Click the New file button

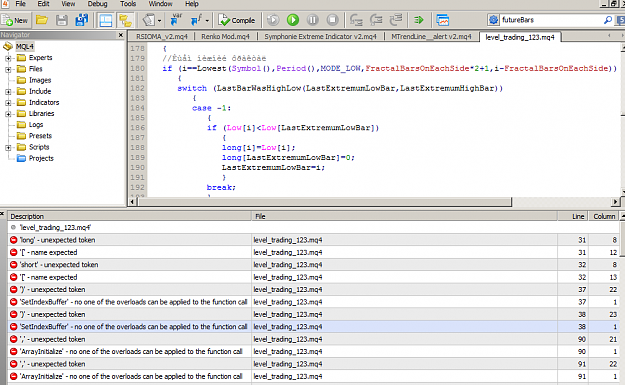click(15, 20)
